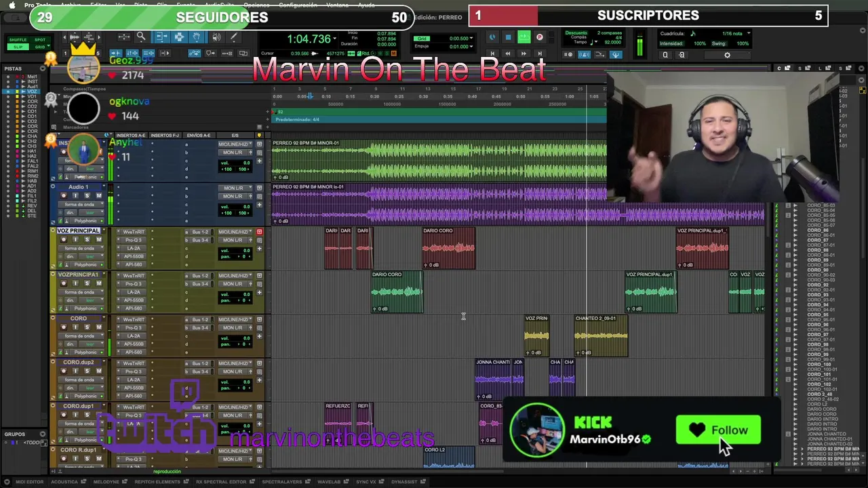Screen dimensions: 868x488
Task: Select the CHANTEO 2_09-01 clip
Action: tap(601, 335)
